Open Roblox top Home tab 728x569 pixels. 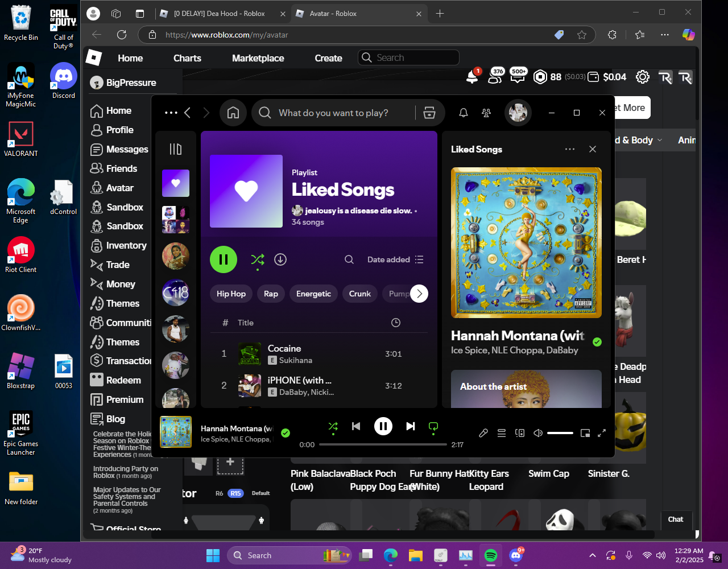pos(130,58)
